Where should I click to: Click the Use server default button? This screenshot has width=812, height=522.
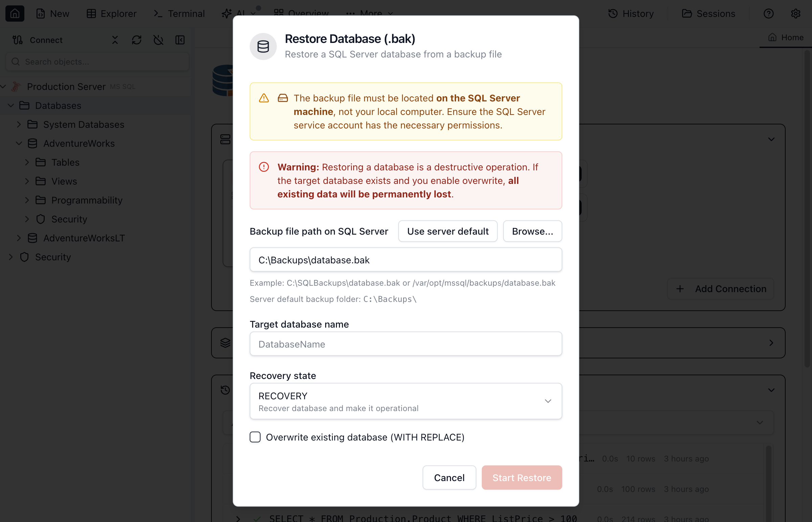(448, 232)
